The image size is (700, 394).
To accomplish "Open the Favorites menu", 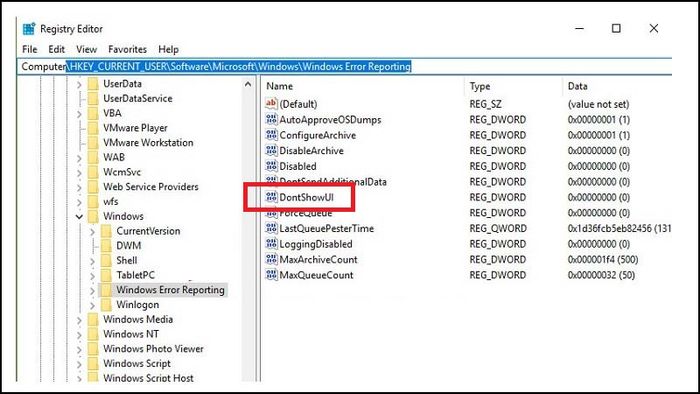I will (x=127, y=49).
